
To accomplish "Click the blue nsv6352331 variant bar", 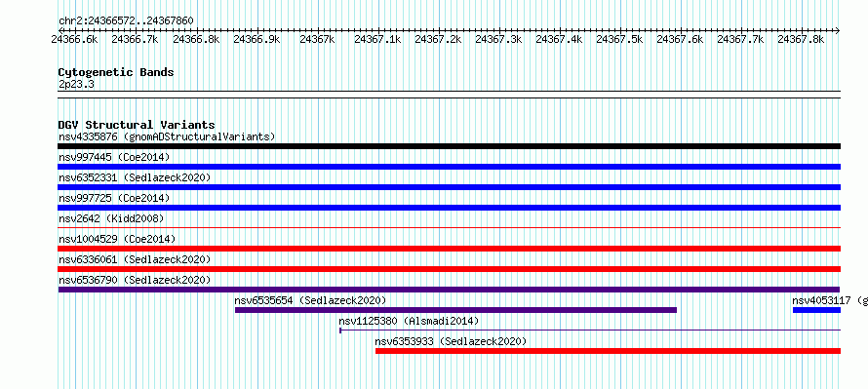I will pyautogui.click(x=450, y=187).
